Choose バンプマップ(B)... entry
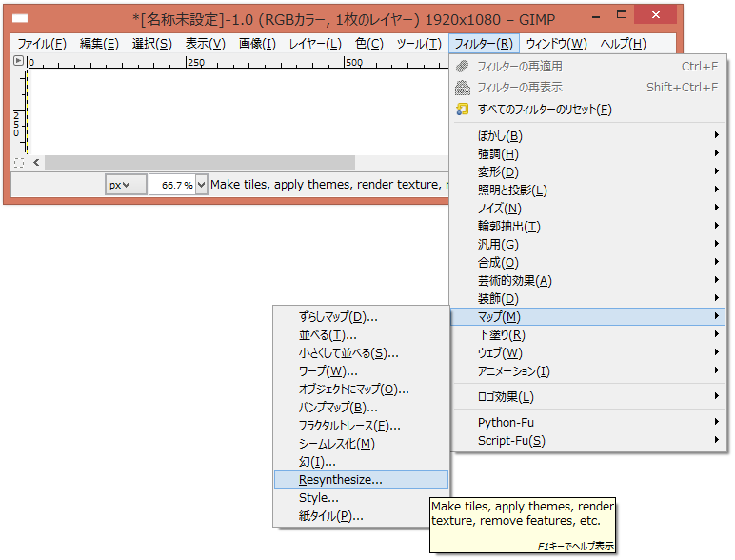The height and width of the screenshot is (560, 735). tap(361, 408)
